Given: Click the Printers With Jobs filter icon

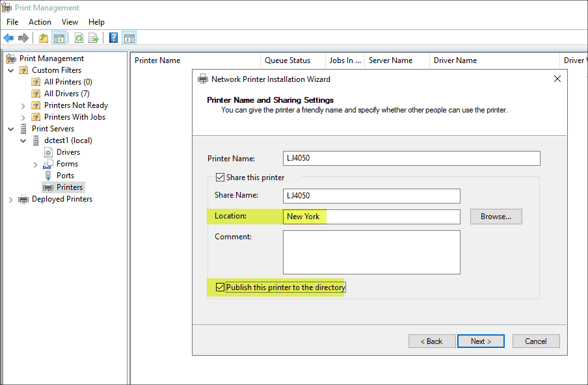Looking at the screenshot, I should pos(36,117).
